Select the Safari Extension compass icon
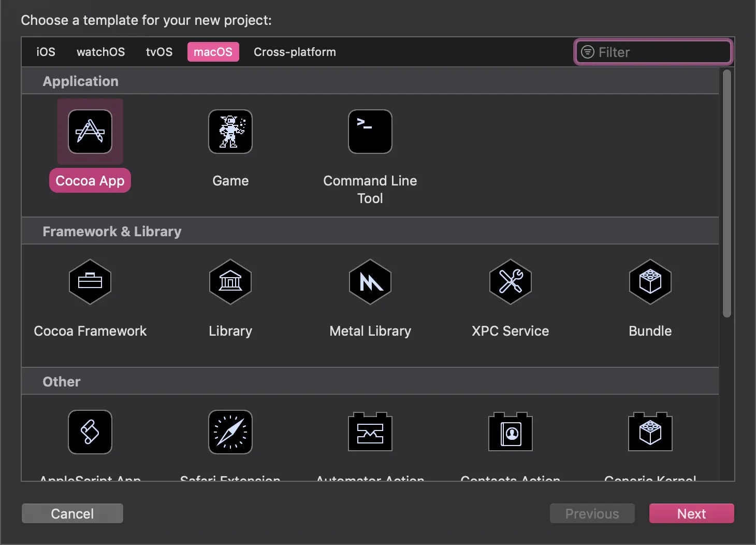This screenshot has height=545, width=756. point(230,432)
